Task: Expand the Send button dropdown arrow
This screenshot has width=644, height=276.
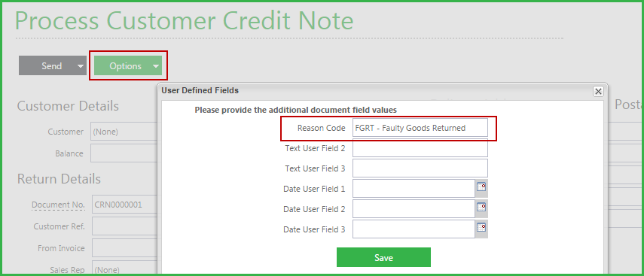Action: [81, 66]
